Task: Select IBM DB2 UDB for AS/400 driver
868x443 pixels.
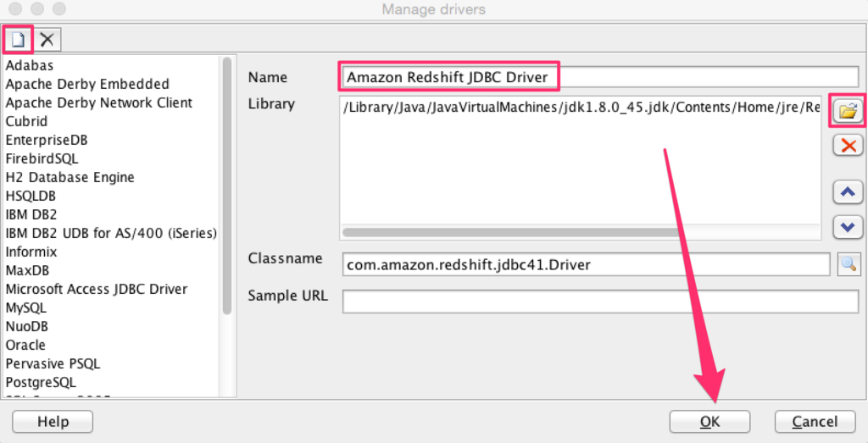Action: point(111,234)
